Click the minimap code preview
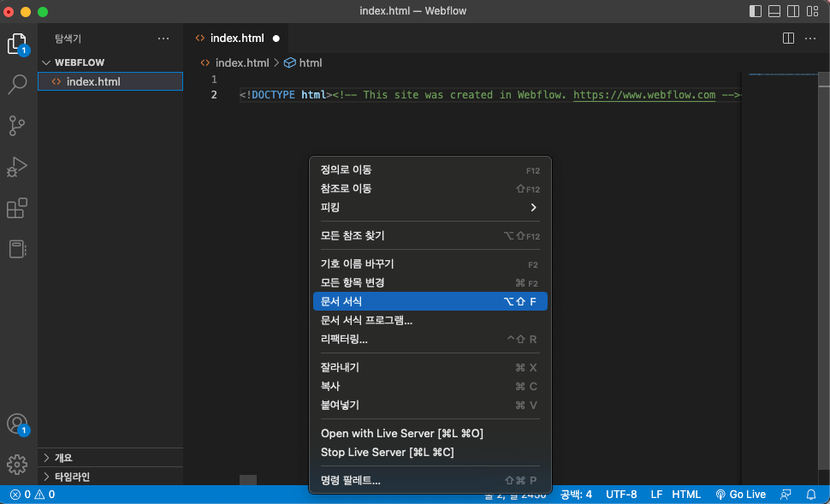 coord(783,74)
